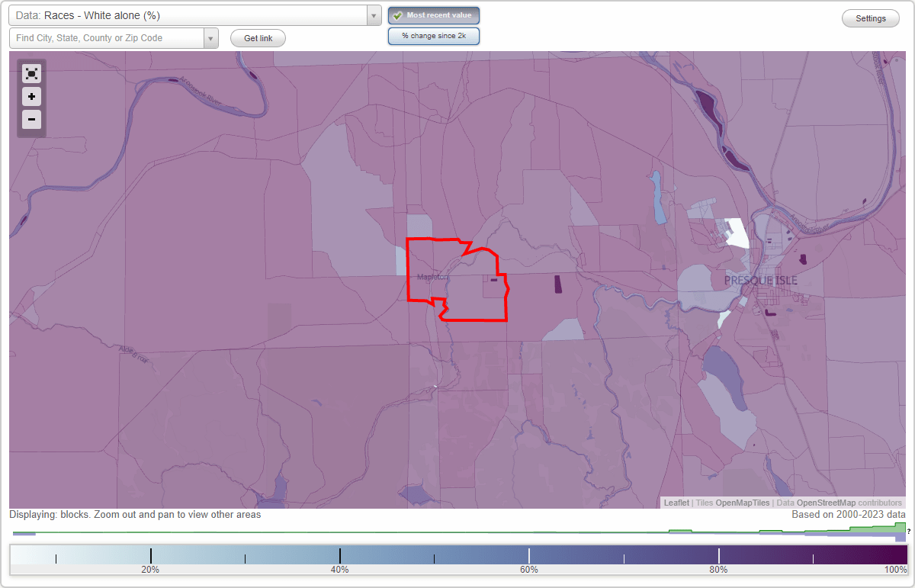The width and height of the screenshot is (915, 588).
Task: Click inside the city search input field
Action: 107,37
